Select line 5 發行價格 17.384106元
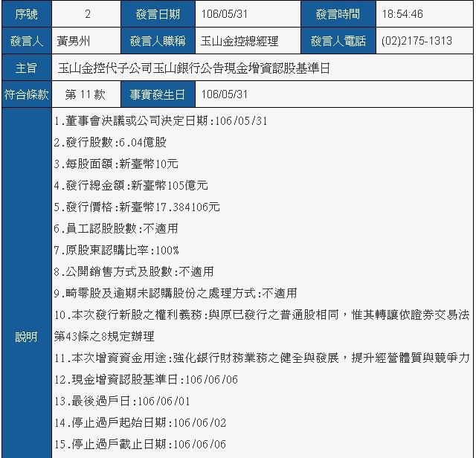 click(137, 207)
